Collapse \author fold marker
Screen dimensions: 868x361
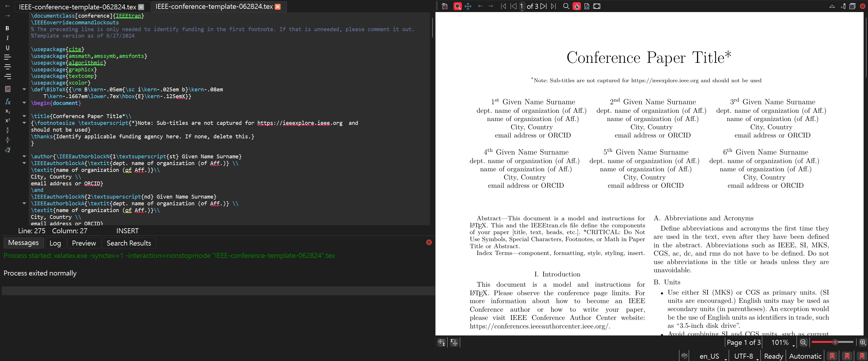coord(24,156)
